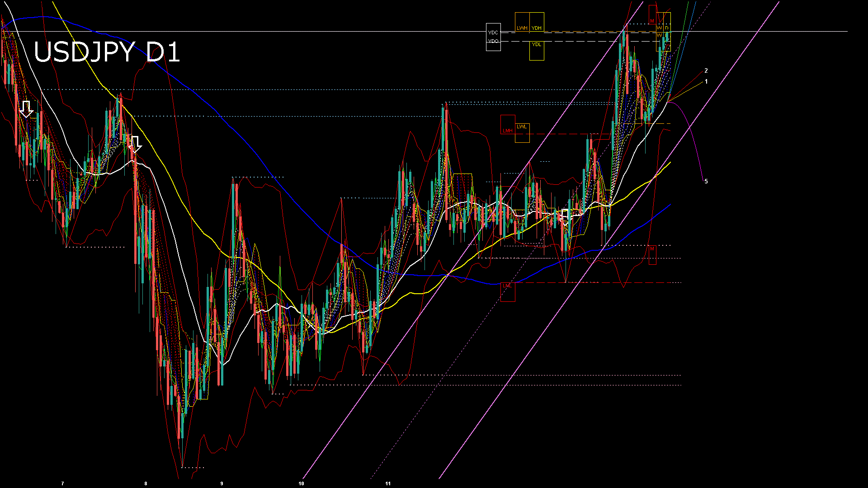Image resolution: width=868 pixels, height=488 pixels.
Task: Select projection line label 1
Action: click(706, 82)
